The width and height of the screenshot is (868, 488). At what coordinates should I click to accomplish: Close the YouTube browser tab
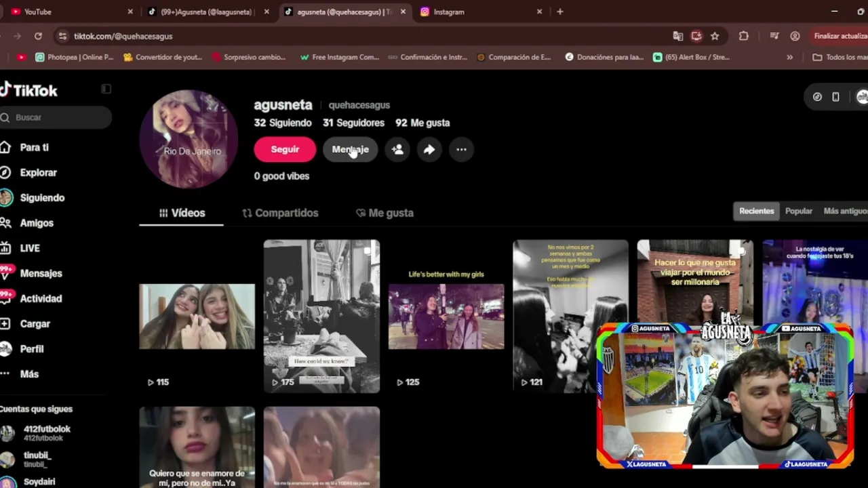click(x=130, y=12)
